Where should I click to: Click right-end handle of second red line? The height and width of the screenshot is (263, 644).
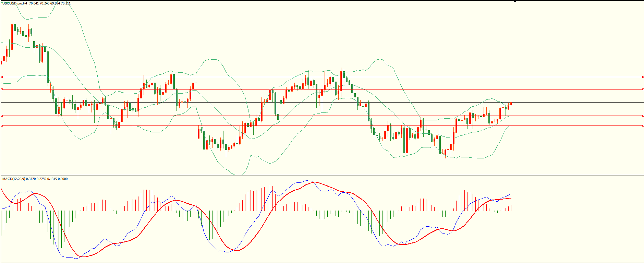[643, 89]
